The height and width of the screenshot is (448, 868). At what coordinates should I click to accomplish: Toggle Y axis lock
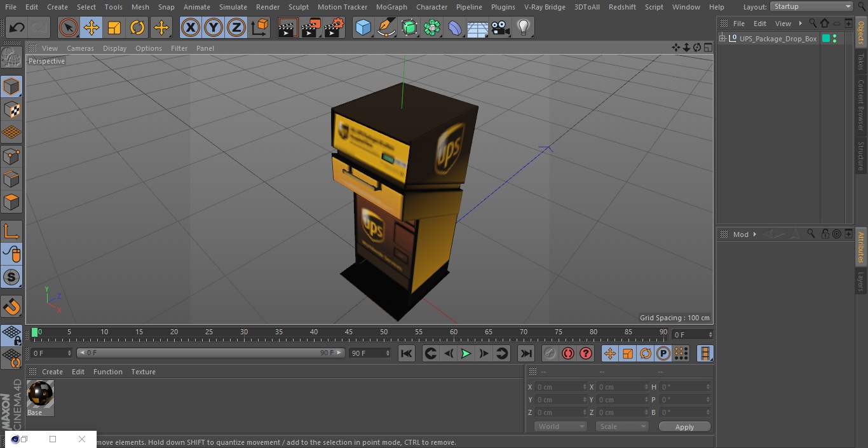pyautogui.click(x=214, y=27)
